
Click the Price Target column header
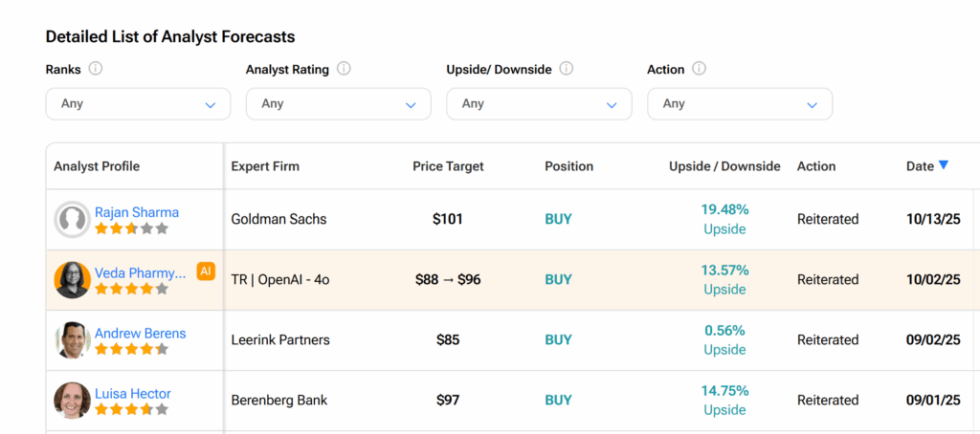click(448, 166)
